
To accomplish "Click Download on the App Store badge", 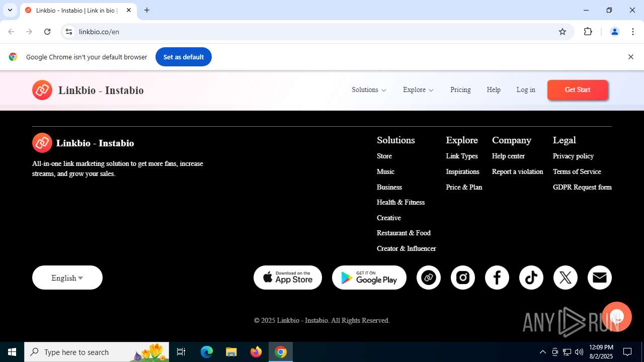I will point(288,278).
